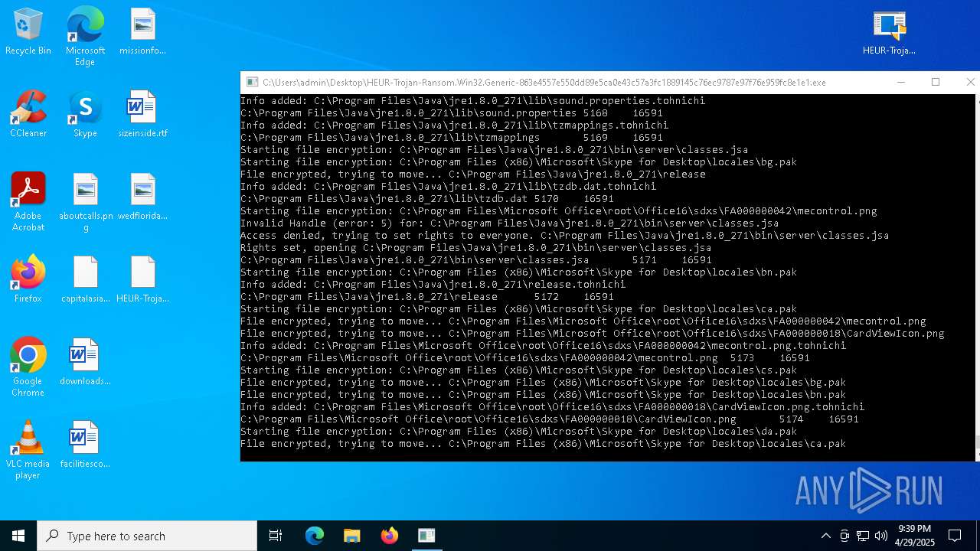This screenshot has height=551, width=980.
Task: Open CCleaner desktop shortcut
Action: [28, 115]
